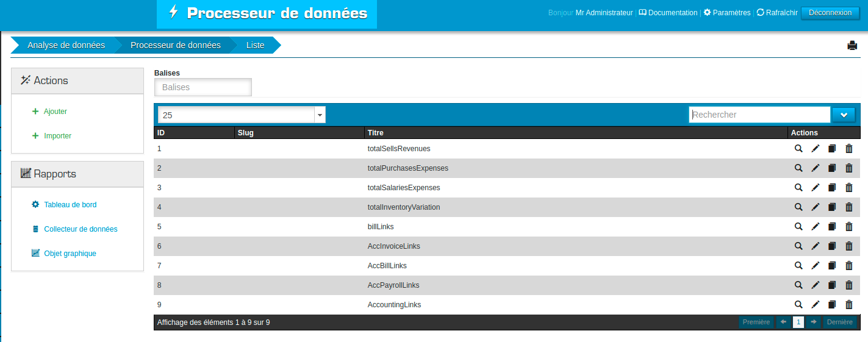Open magnifier view for billLinks row
The height and width of the screenshot is (342, 868).
[798, 227]
